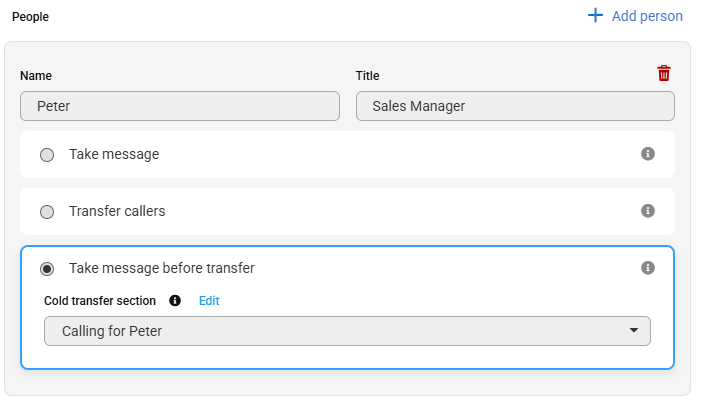Click the Title field with Sales Manager
Screen dimensions: 702x406
pos(515,106)
